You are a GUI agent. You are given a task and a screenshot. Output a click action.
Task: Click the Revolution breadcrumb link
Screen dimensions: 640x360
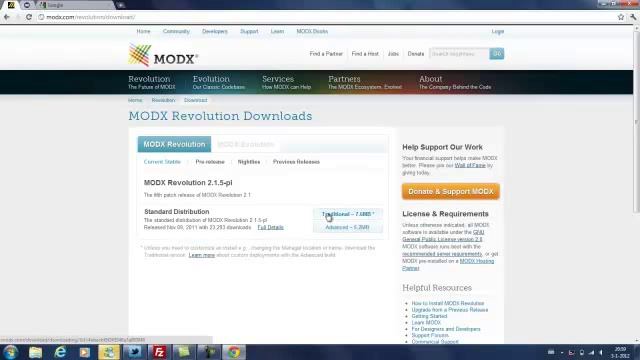(163, 100)
